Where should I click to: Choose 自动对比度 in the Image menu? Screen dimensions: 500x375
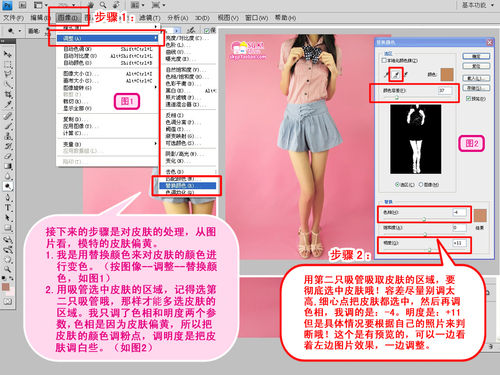pyautogui.click(x=108, y=56)
